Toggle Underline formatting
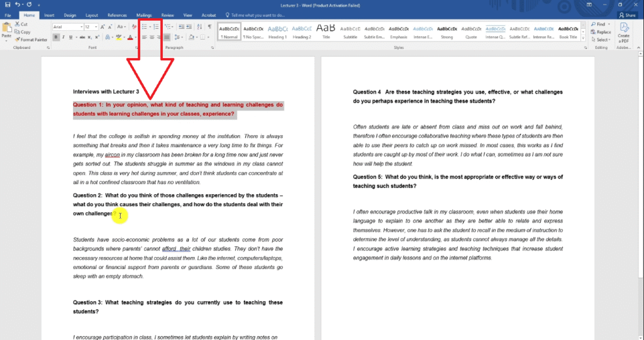The width and height of the screenshot is (644, 340). (72, 37)
